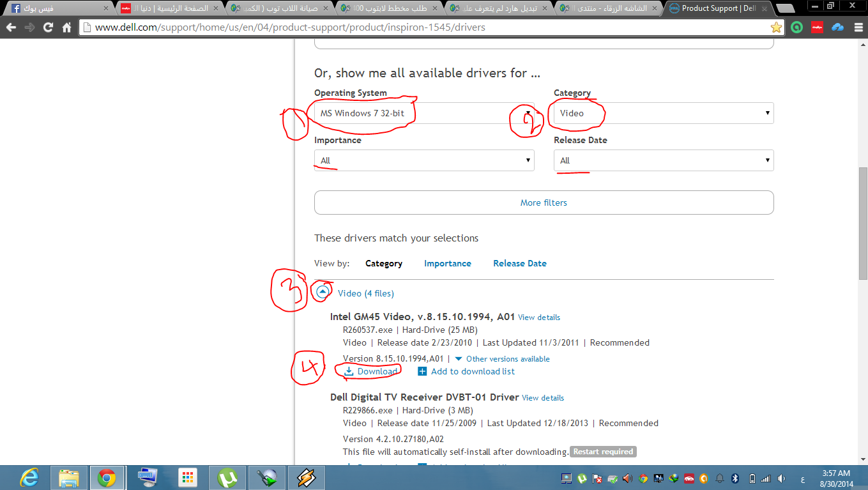Collapse the Video (4 files) section
This screenshot has height=490, width=868.
(x=323, y=291)
